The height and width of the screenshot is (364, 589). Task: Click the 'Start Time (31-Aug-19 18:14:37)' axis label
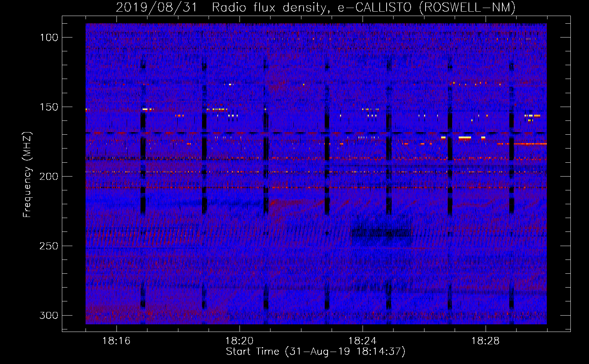click(x=316, y=352)
